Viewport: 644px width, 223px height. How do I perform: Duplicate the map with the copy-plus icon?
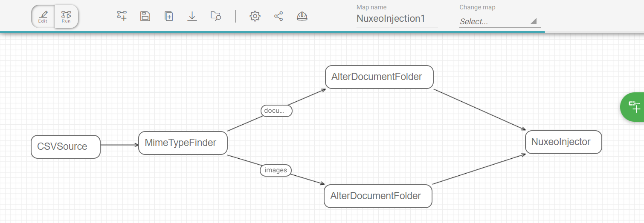pyautogui.click(x=169, y=16)
